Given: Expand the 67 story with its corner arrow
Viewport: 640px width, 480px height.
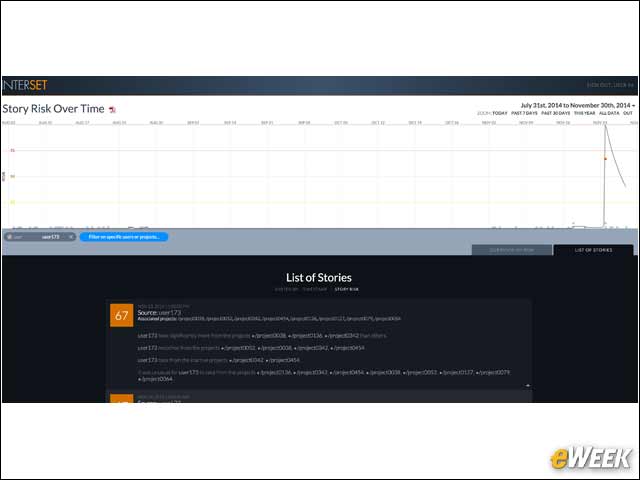Looking at the screenshot, I should point(527,385).
